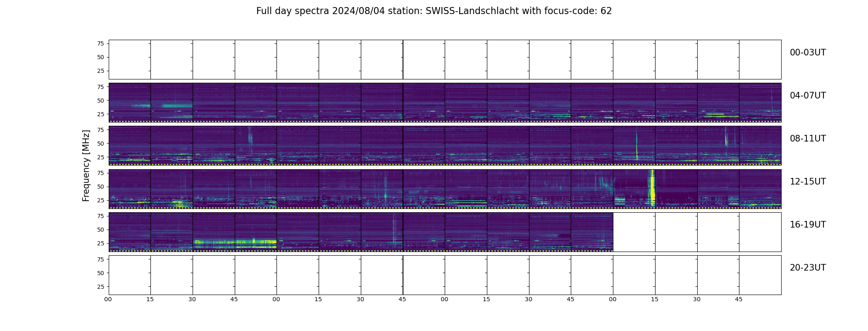This screenshot has width=868, height=331.
Task: Click the 25 tick label of the 00-03UT row
Action: pyautogui.click(x=100, y=71)
